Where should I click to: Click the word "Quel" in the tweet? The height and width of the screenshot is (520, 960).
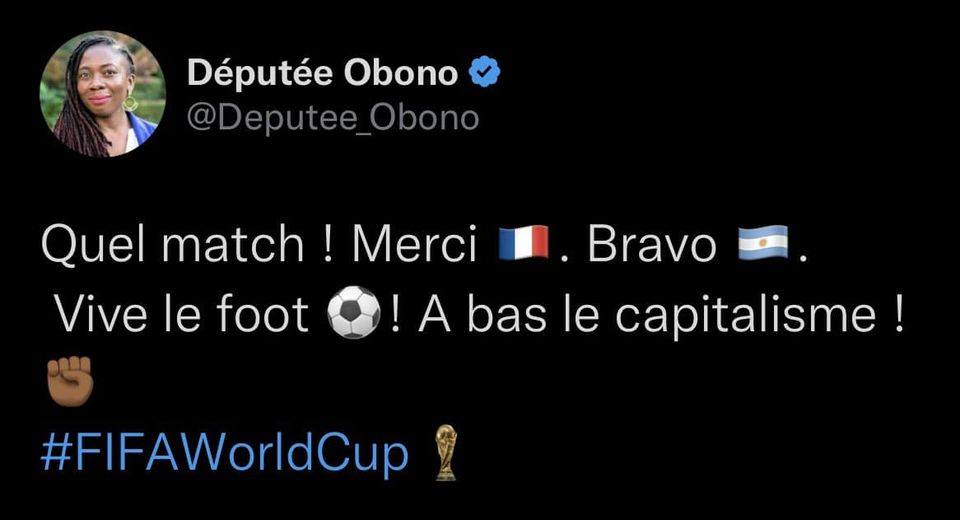85,246
